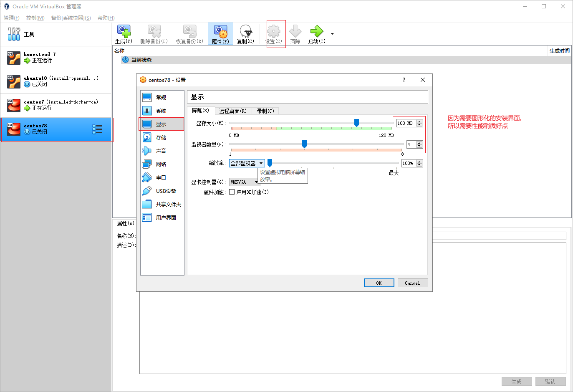Click the 缩放率 scale factor slider handle
Screen dimensions: 573x392
270,163
